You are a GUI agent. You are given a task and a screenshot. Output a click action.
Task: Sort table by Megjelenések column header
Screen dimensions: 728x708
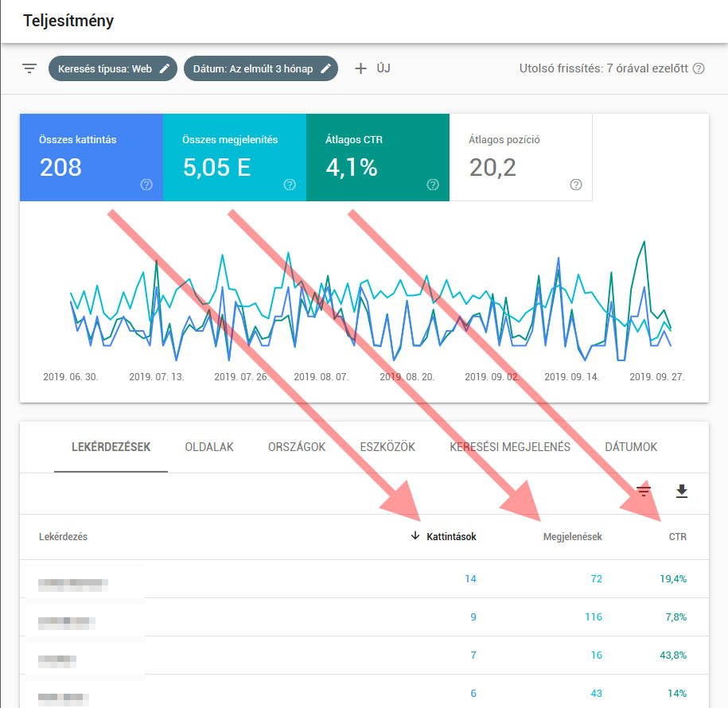tap(572, 537)
